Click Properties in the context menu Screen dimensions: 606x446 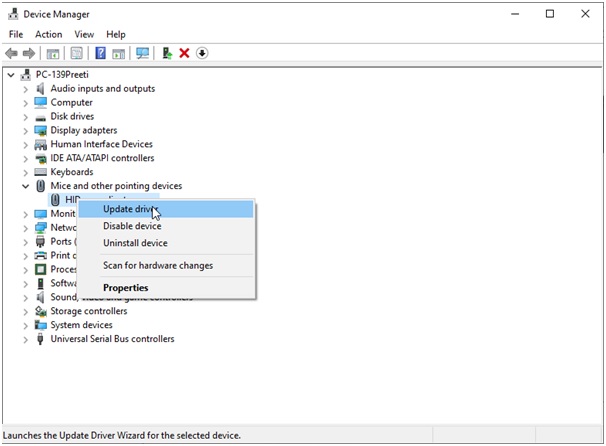coord(125,288)
